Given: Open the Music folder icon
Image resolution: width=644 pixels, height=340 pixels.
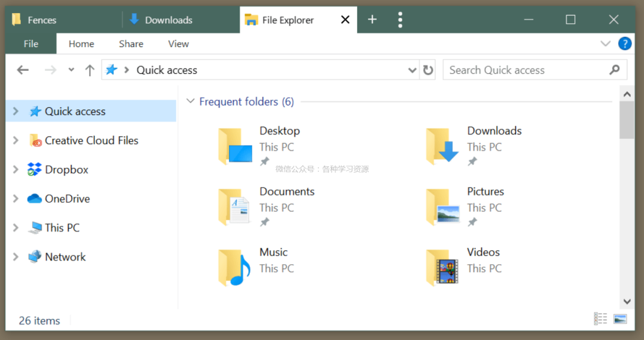Looking at the screenshot, I should pyautogui.click(x=234, y=267).
